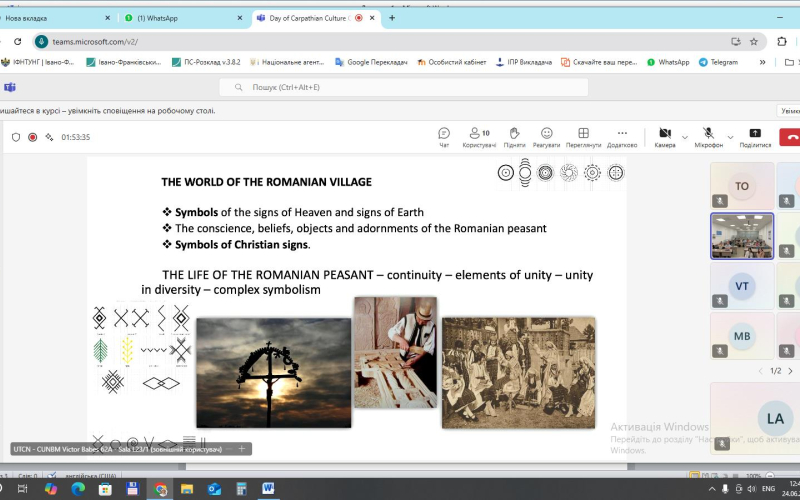Open Task View in the taskbar

pyautogui.click(x=22, y=489)
